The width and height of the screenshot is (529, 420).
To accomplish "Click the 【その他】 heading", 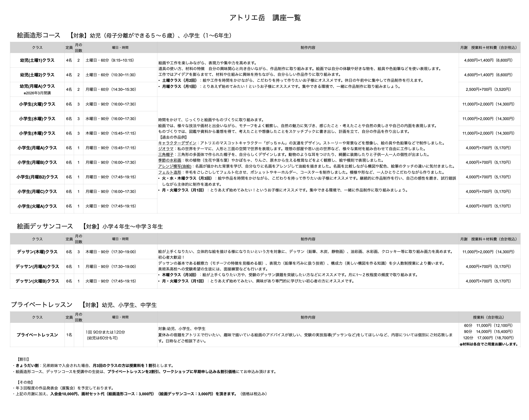I will [25, 382].
